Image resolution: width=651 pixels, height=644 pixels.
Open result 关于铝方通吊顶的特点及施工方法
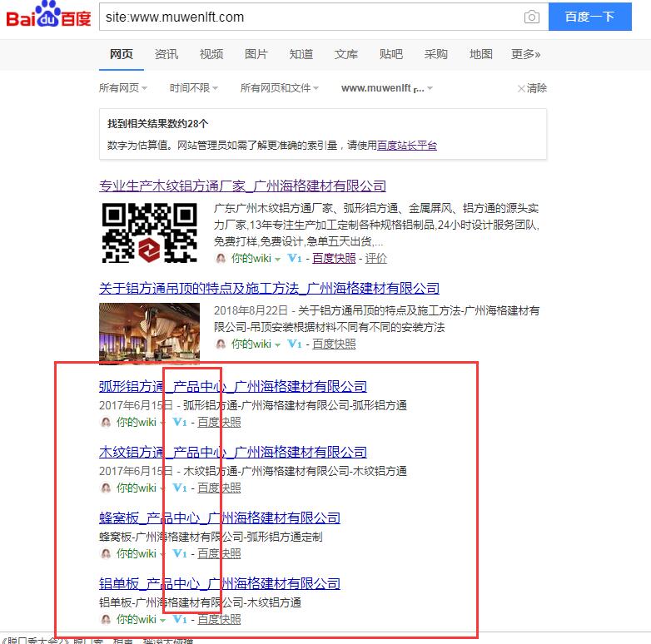point(269,289)
